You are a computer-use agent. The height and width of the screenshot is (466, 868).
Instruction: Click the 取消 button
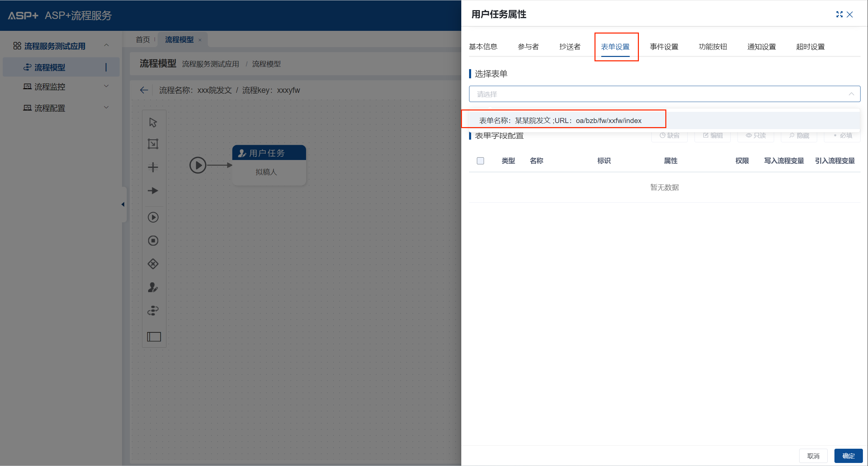(813, 456)
